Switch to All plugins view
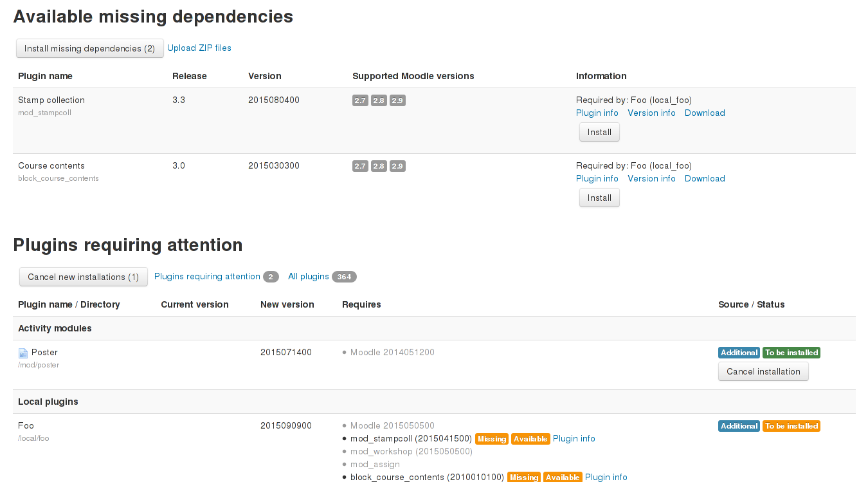 coord(308,276)
